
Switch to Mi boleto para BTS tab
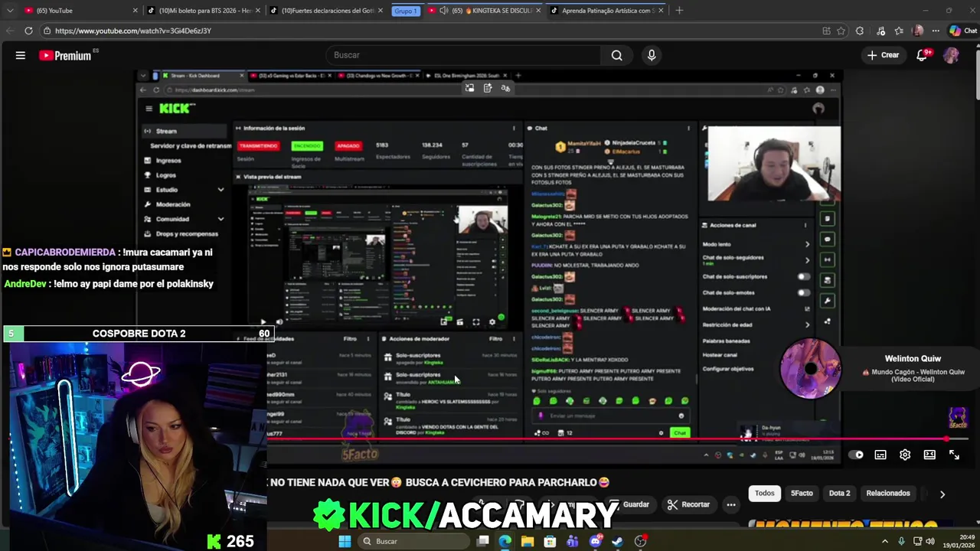click(204, 11)
